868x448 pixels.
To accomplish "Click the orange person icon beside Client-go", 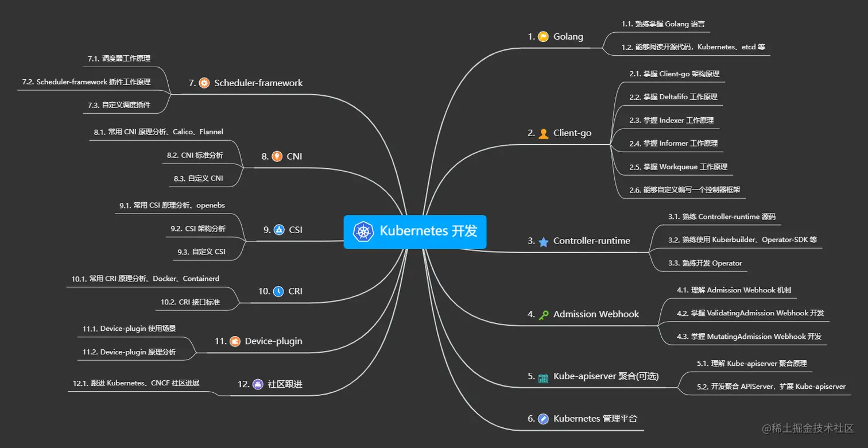I will coord(543,133).
